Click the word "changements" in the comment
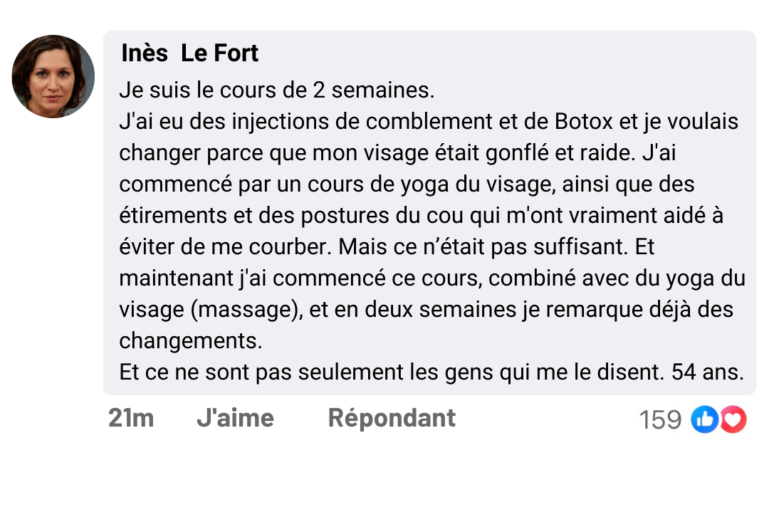The image size is (769, 532). pos(191,340)
